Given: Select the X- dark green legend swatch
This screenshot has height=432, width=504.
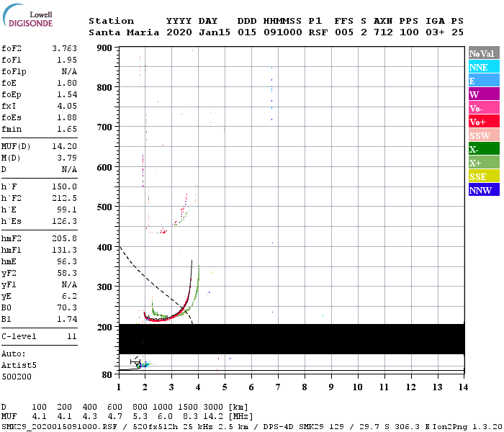Looking at the screenshot, I should [484, 149].
